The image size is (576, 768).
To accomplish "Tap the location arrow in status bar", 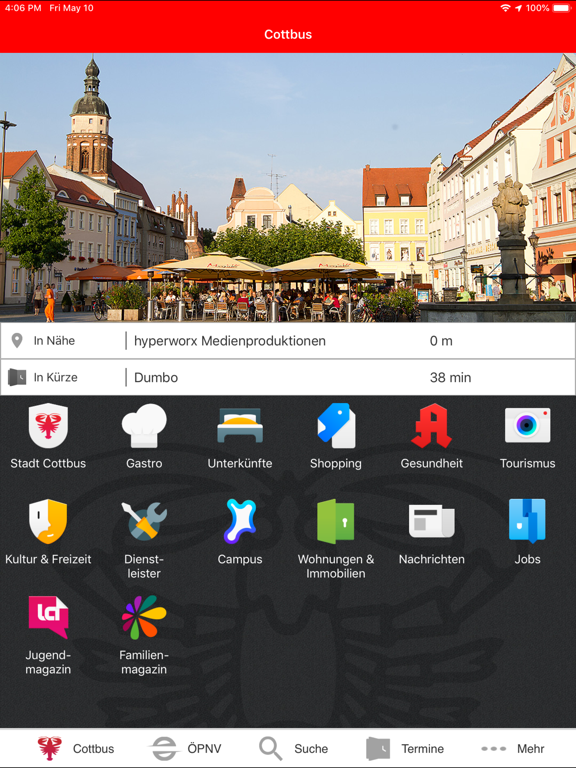I will coord(519,8).
